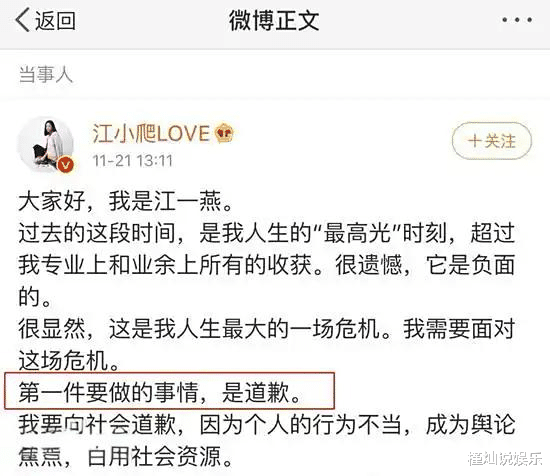Viewport: 550px width, 476px height.
Task: Follow the user with +关注 button
Action: (492, 141)
